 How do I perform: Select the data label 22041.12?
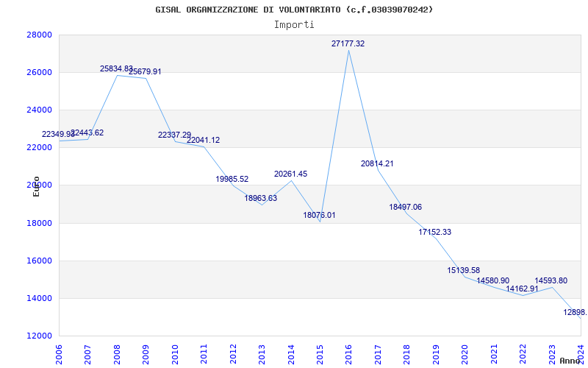point(204,140)
